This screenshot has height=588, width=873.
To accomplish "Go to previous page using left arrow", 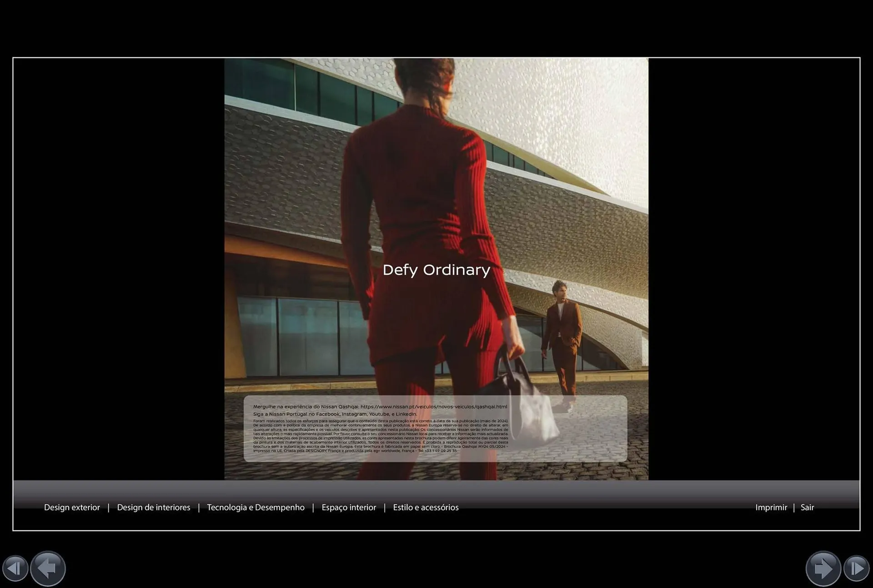I will [48, 568].
